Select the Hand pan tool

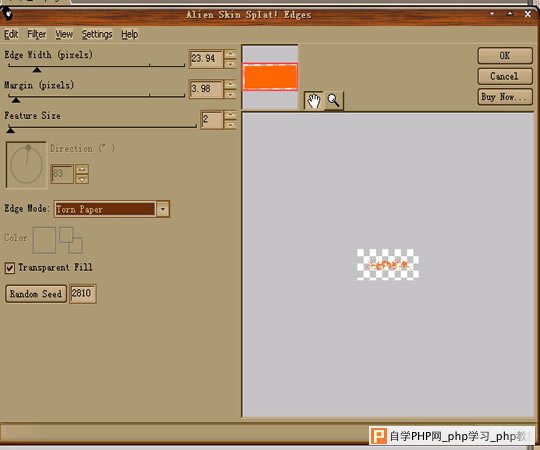pyautogui.click(x=313, y=101)
